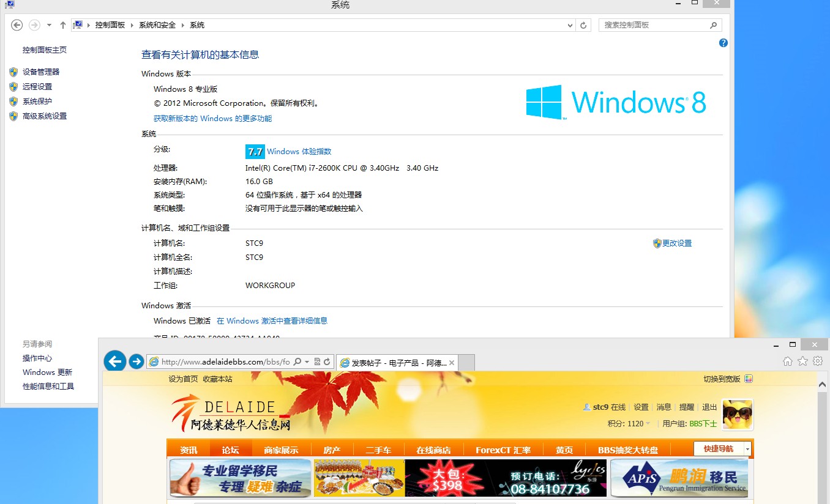Image resolution: width=830 pixels, height=504 pixels.
Task: Open 控制面板主页 in left sidebar
Action: tap(45, 50)
